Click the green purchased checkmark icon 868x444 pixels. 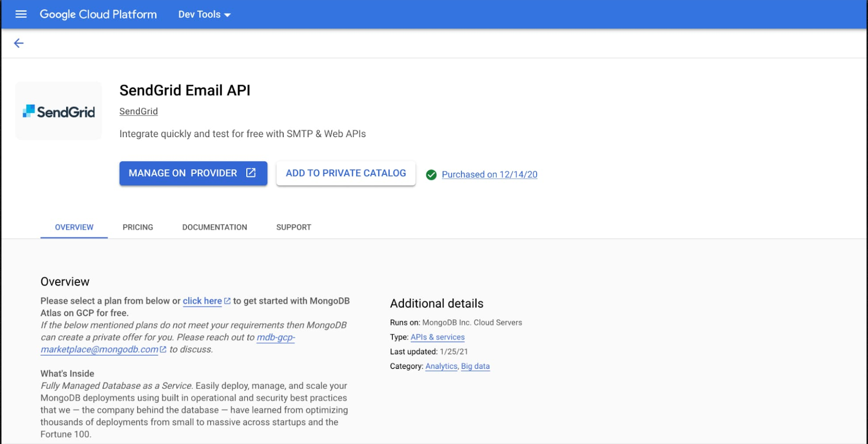click(431, 175)
